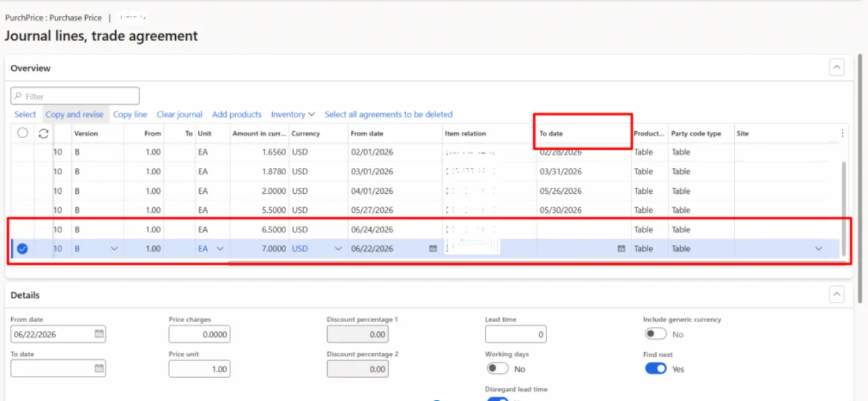Open the Inventory dropdown menu
Image resolution: width=868 pixels, height=401 pixels.
(x=293, y=114)
